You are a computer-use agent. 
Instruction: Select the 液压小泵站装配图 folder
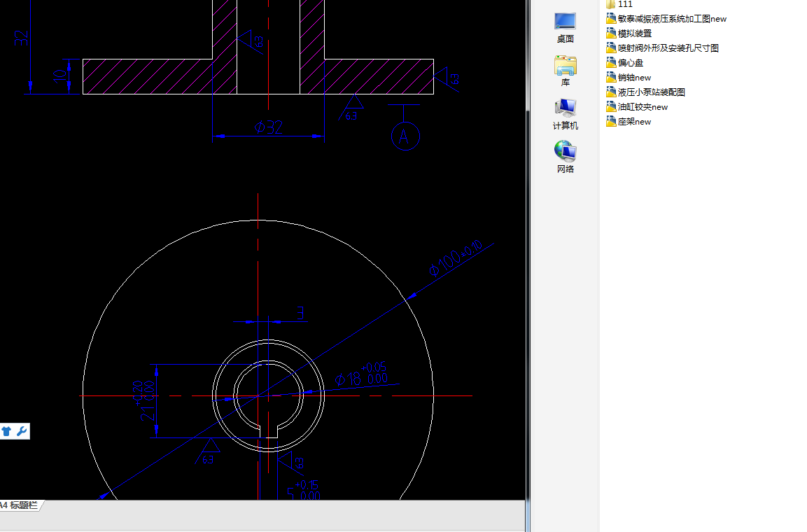[x=645, y=92]
